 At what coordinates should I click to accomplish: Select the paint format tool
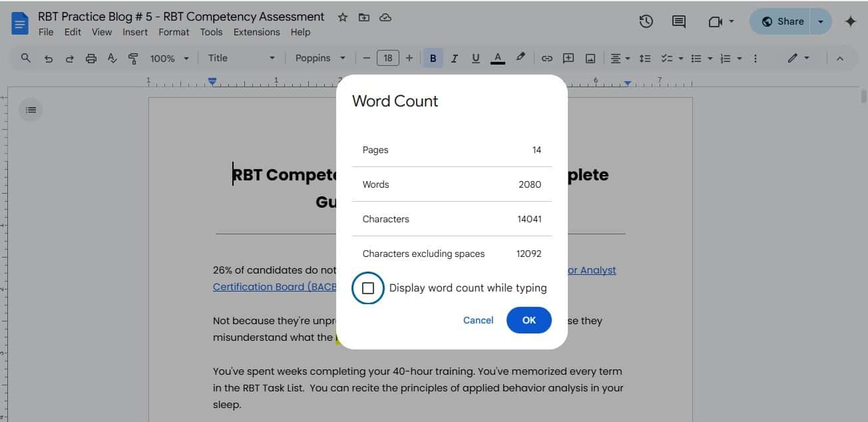coord(133,58)
